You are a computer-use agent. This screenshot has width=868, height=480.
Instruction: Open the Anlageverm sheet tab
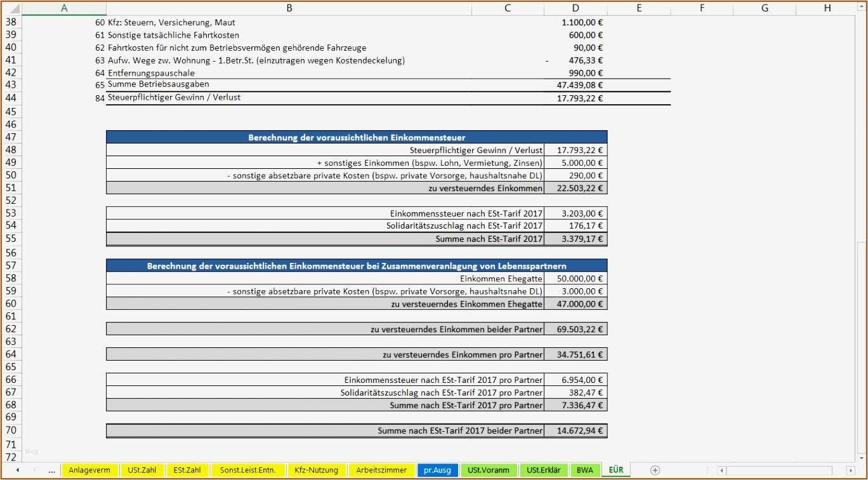coord(89,470)
